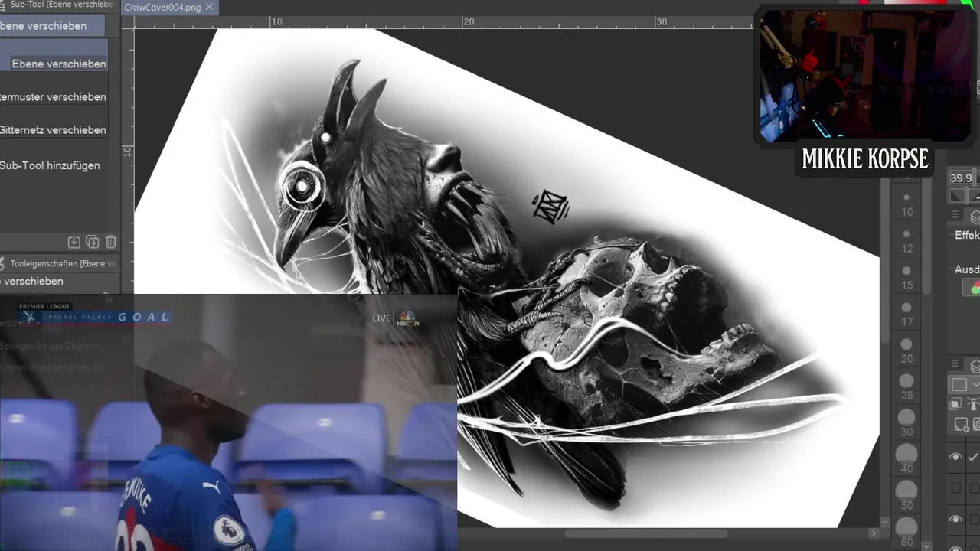980x551 pixels.
Task: Click the layers stack icon in layer panel
Action: click(975, 366)
